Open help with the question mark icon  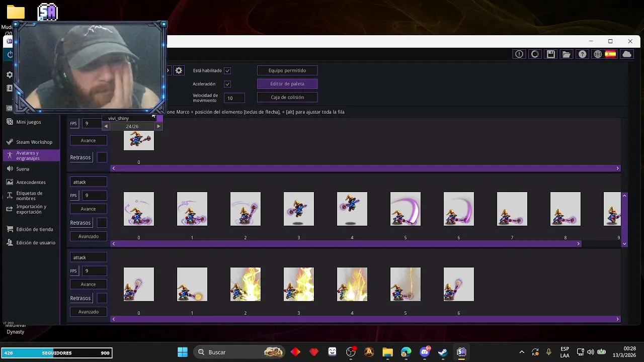click(582, 54)
